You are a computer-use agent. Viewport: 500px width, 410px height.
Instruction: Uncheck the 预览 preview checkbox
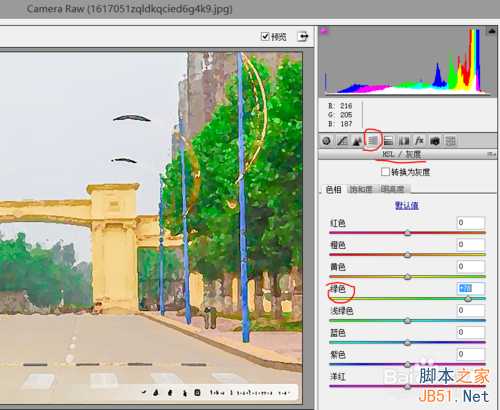(265, 36)
